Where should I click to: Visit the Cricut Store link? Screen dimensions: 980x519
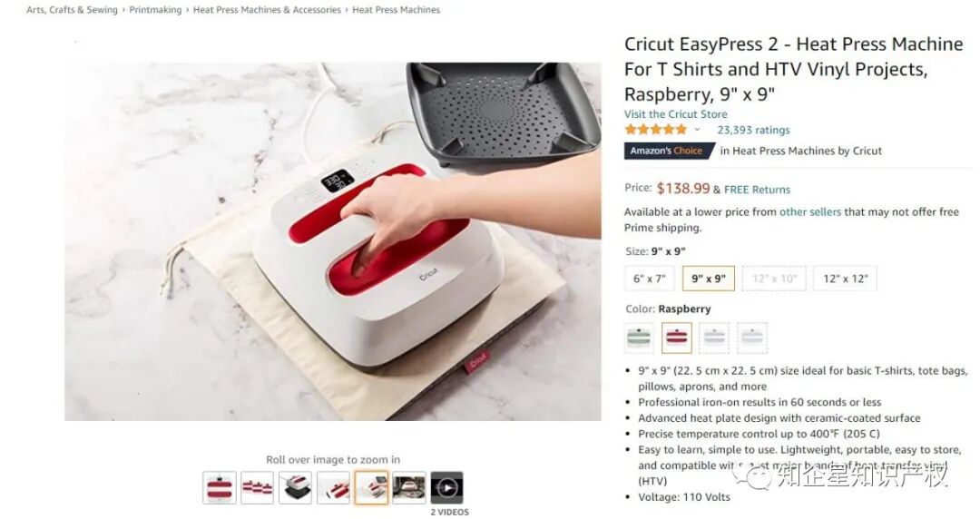click(x=676, y=113)
